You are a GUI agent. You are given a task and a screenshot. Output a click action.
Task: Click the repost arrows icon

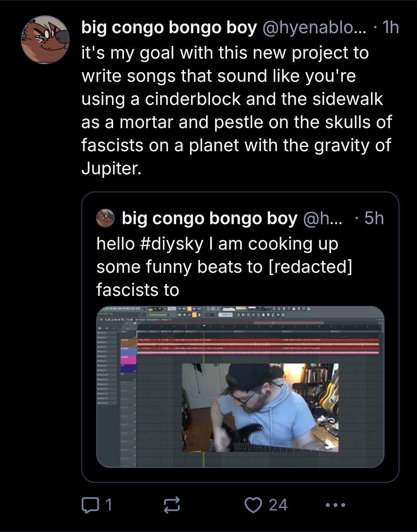[x=172, y=505]
